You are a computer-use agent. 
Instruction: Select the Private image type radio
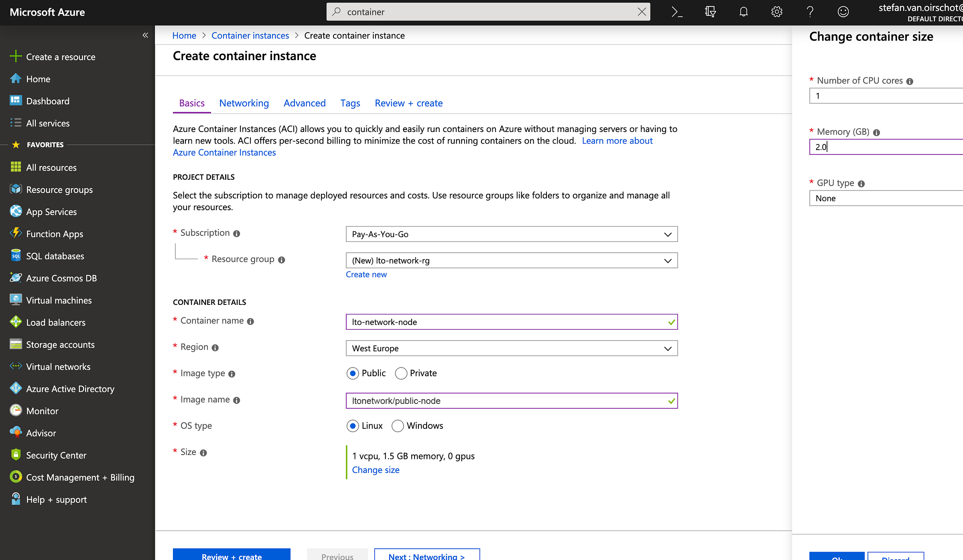pyautogui.click(x=401, y=373)
